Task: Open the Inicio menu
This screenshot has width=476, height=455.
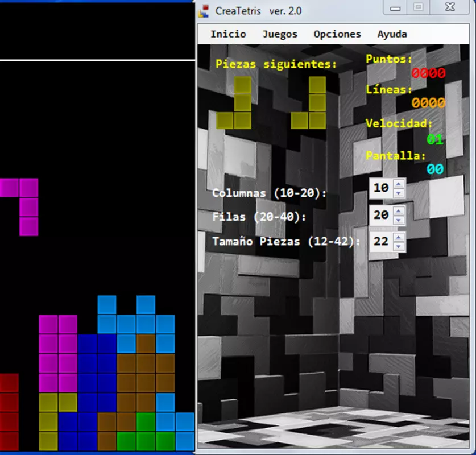Action: (x=228, y=34)
